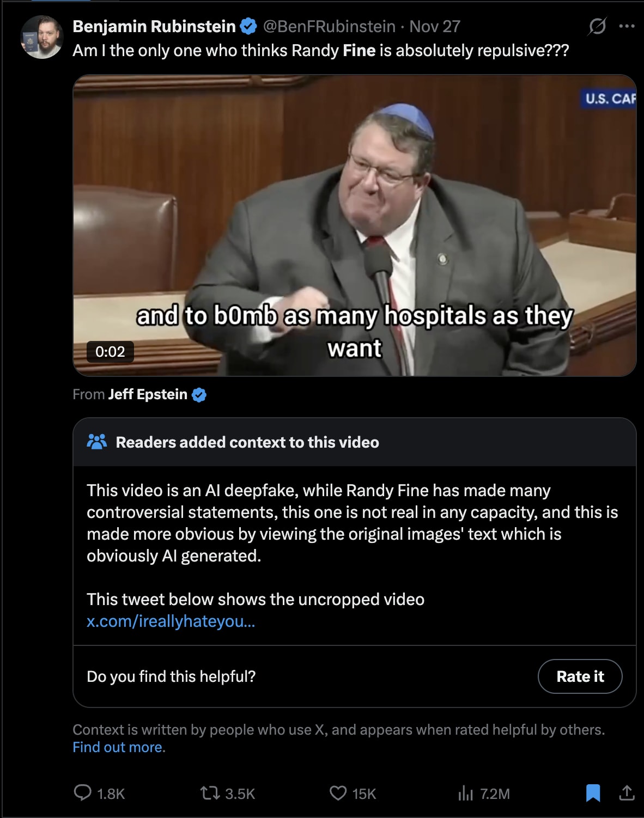View post analytics via the bar-chart icon
Image resolution: width=644 pixels, height=818 pixels.
[x=465, y=793]
